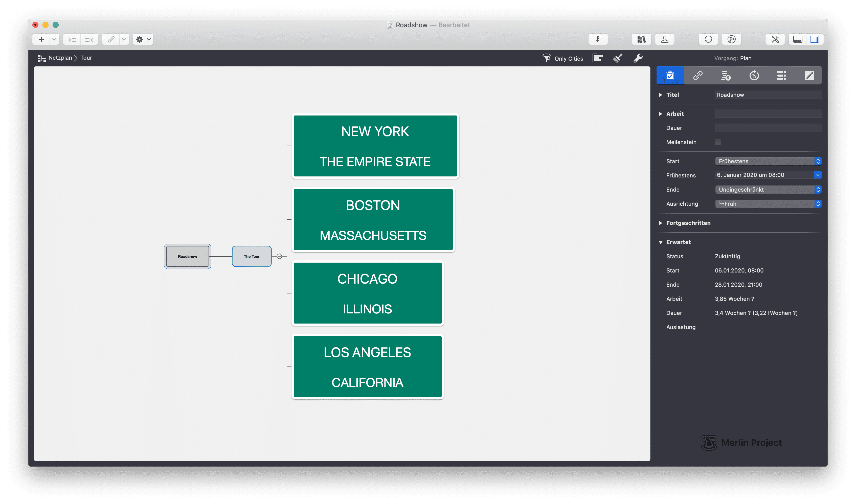Expand the Fortgeschritten section
The height and width of the screenshot is (504, 856).
pyautogui.click(x=660, y=223)
